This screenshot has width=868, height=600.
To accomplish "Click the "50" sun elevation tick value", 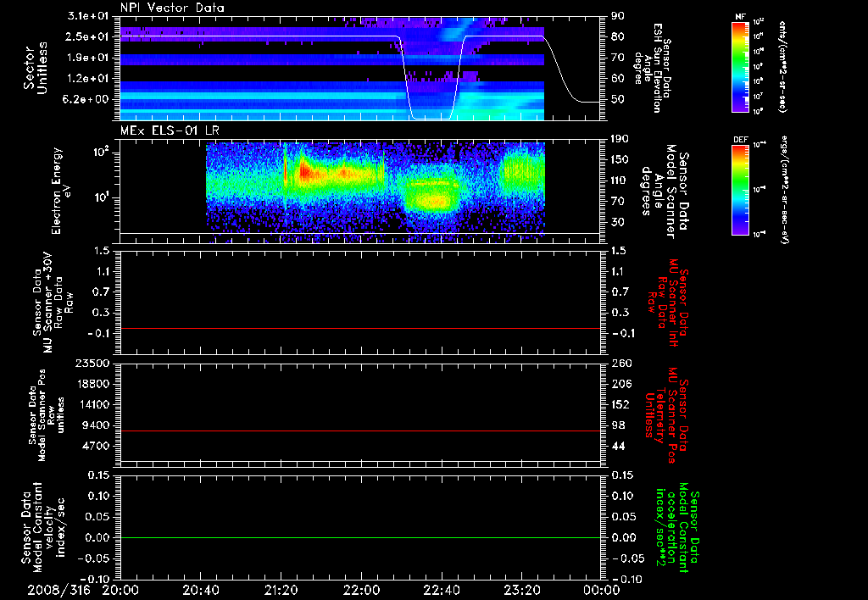I will 617,100.
